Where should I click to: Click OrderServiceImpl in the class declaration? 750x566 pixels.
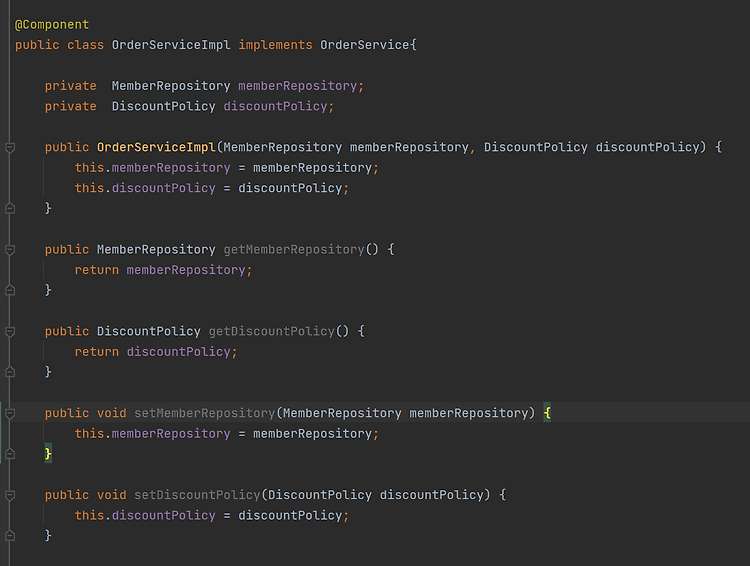(x=171, y=45)
